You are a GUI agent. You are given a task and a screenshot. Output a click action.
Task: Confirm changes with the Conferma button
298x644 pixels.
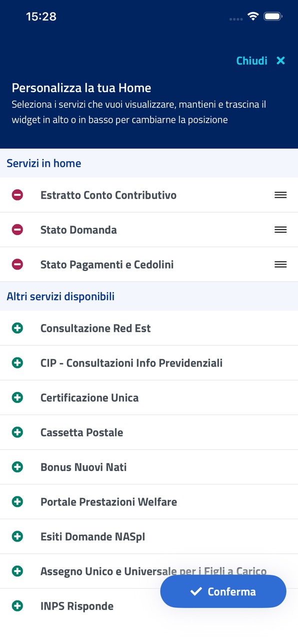pyautogui.click(x=223, y=591)
